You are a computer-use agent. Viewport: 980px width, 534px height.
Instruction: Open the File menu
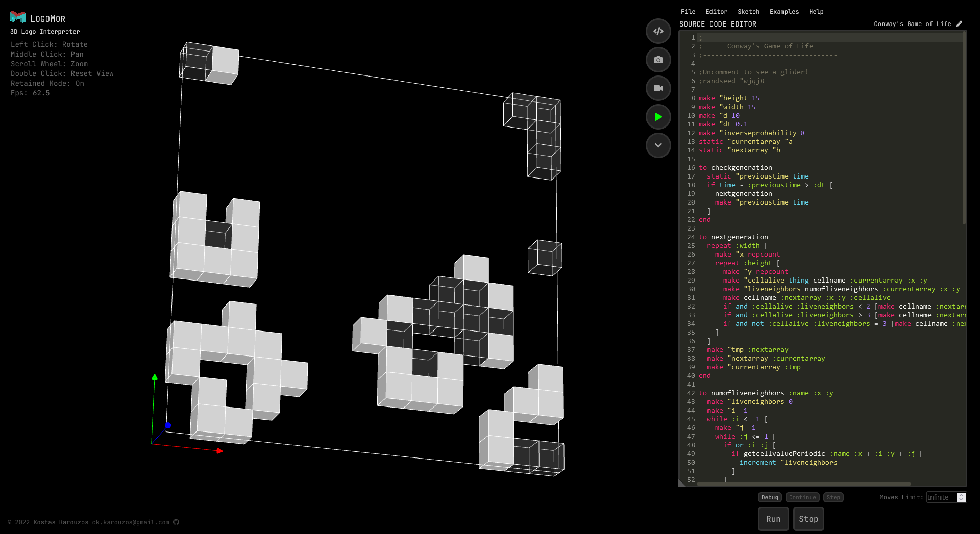tap(688, 11)
